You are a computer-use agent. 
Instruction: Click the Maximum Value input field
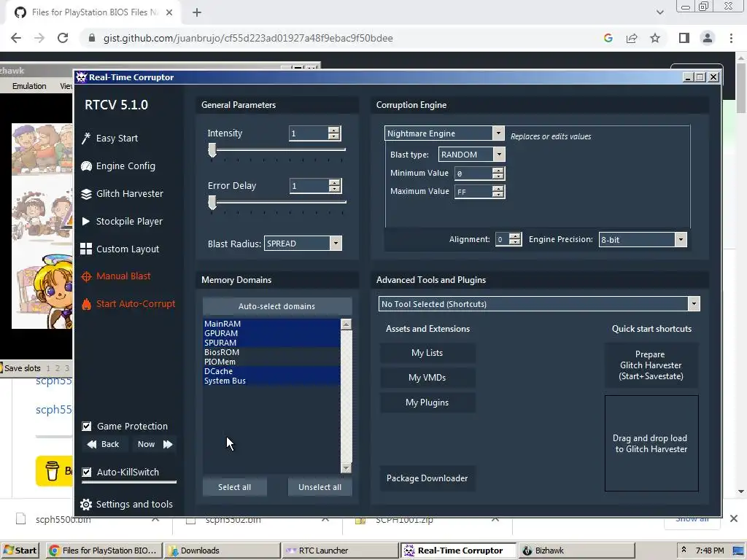(x=473, y=192)
